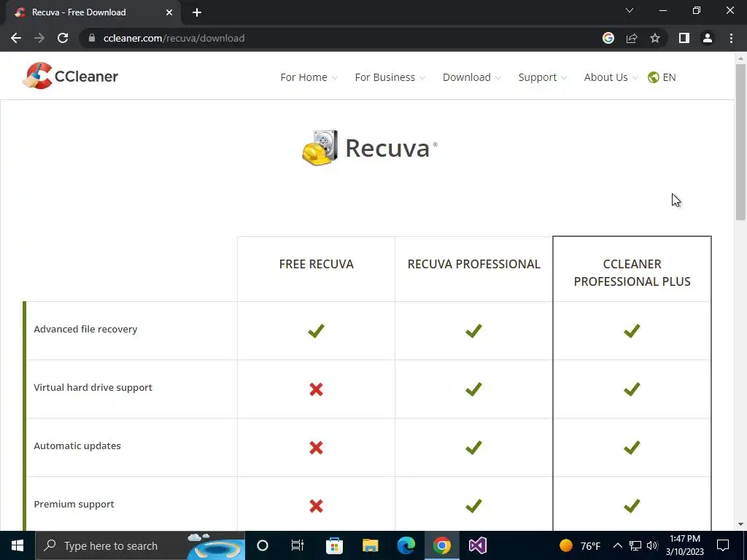
Task: Open File Explorer from the taskbar
Action: (x=370, y=545)
